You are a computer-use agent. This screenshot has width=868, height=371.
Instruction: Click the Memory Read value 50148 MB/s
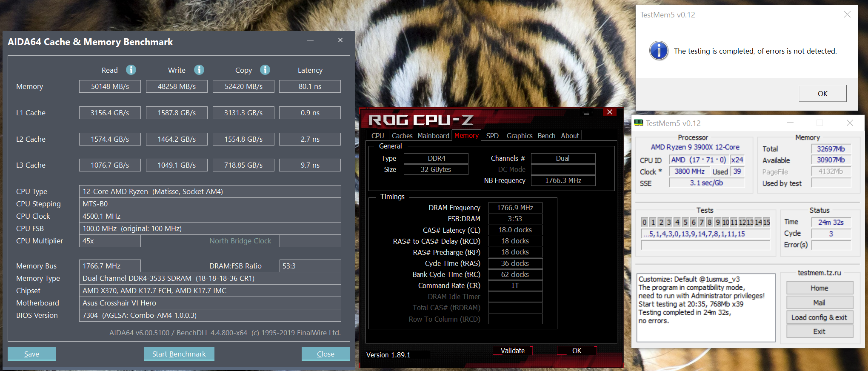coord(110,86)
